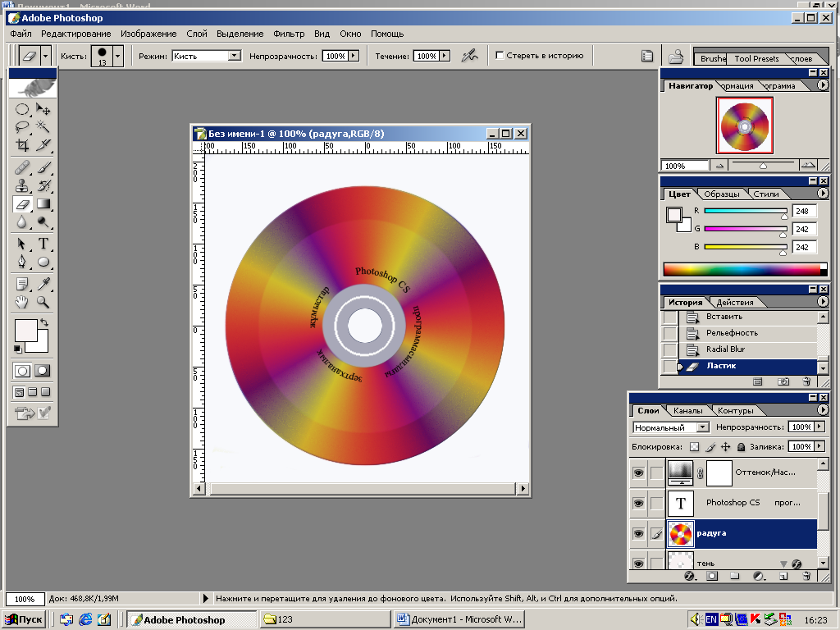Hide the тень layer
The image size is (840, 630).
point(638,563)
